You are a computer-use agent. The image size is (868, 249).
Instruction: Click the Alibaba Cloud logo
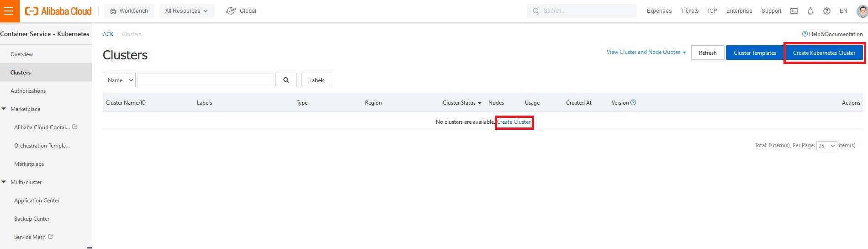tap(58, 11)
